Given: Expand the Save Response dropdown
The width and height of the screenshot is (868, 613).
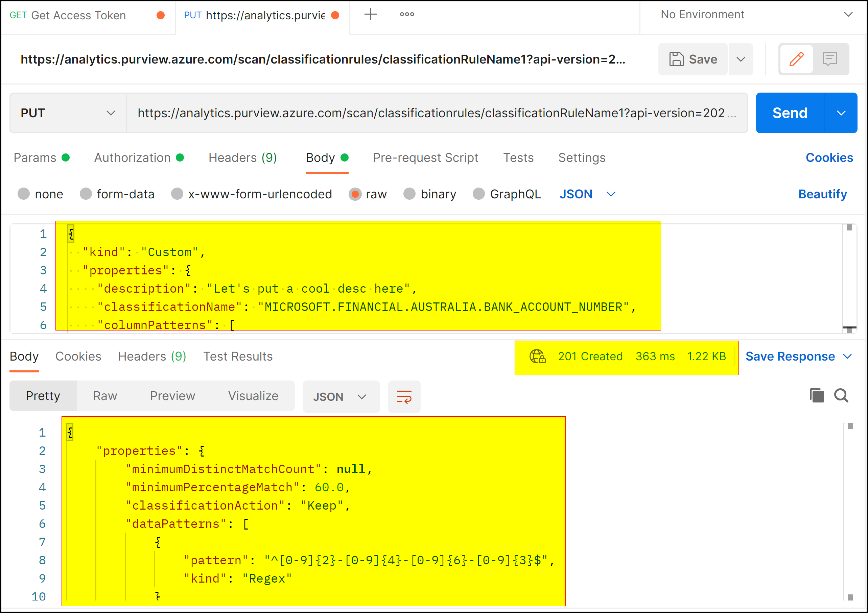Looking at the screenshot, I should pyautogui.click(x=848, y=356).
